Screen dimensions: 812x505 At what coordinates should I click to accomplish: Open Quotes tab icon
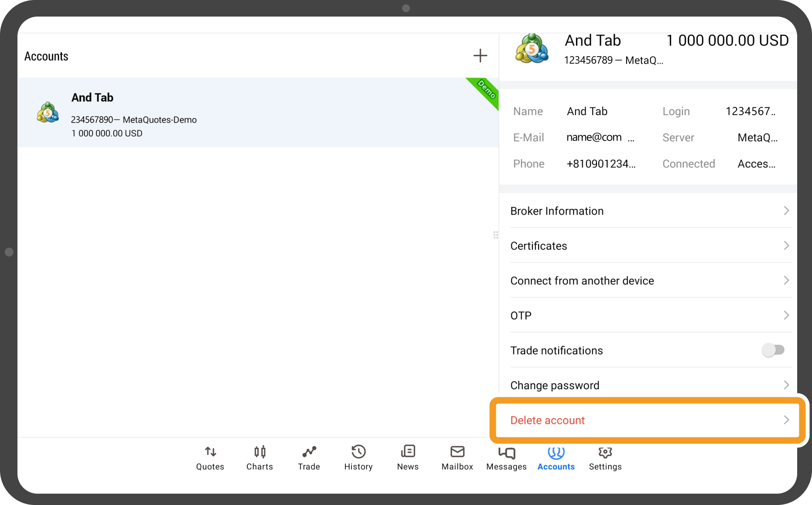pos(210,452)
